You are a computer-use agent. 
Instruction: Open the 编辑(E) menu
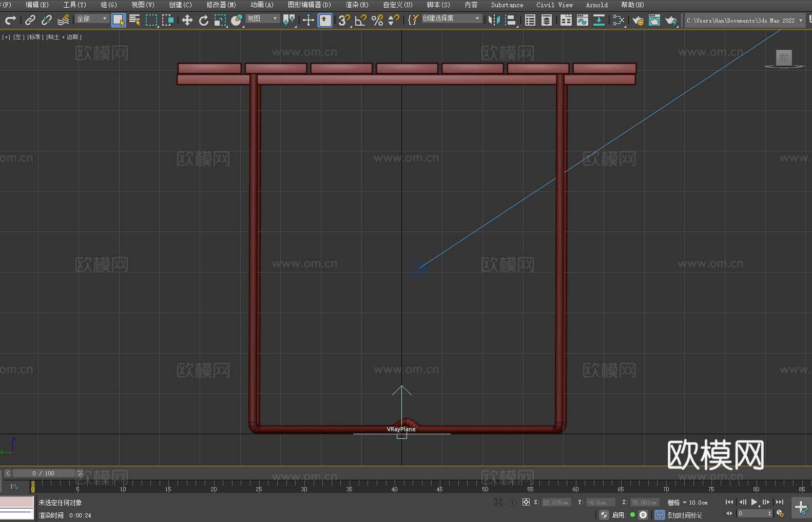(x=37, y=5)
